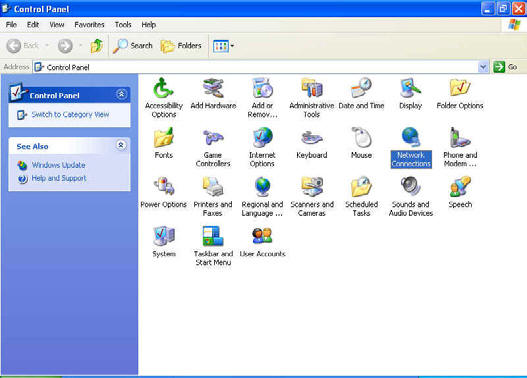This screenshot has width=527, height=378.
Task: Open the Taskbar and Start Menu icon
Action: click(x=213, y=236)
